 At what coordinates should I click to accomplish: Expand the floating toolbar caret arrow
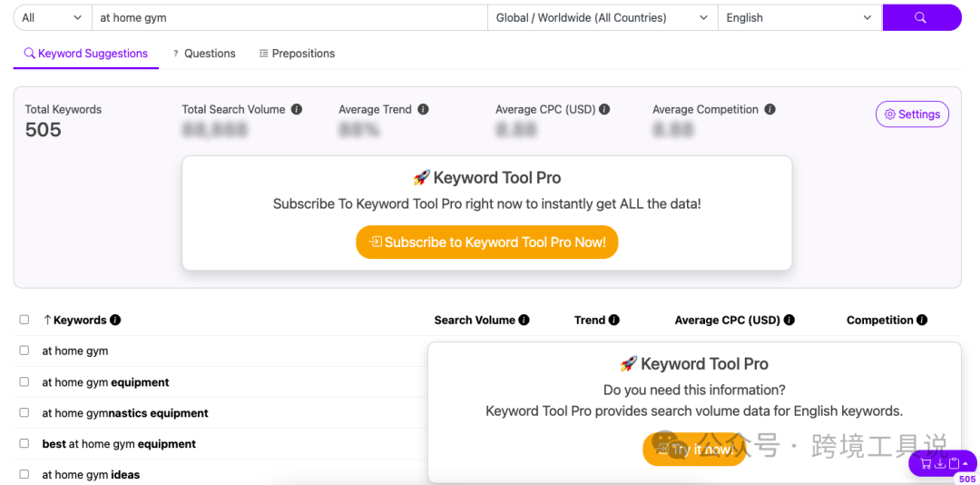pos(966,464)
